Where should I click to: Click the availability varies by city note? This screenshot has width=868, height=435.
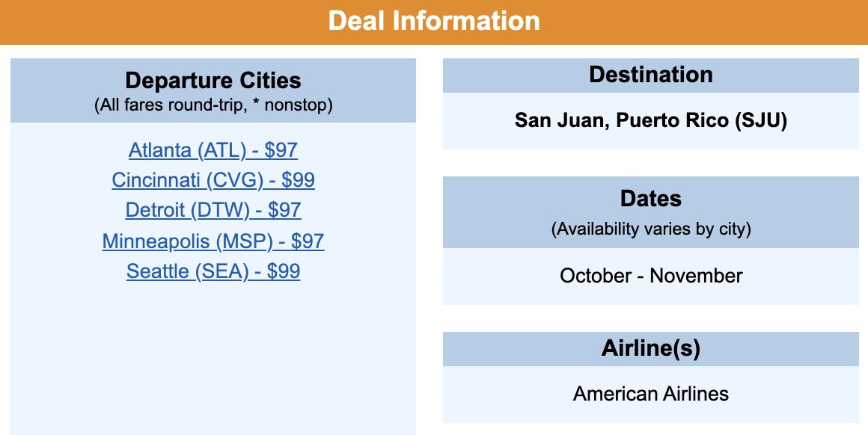(650, 229)
